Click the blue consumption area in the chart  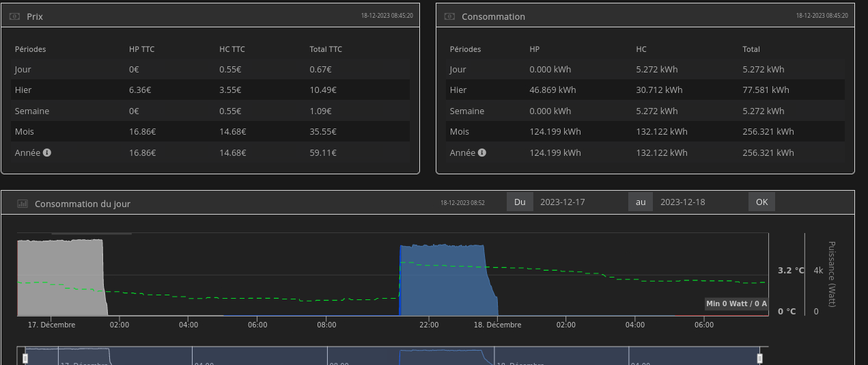pyautogui.click(x=444, y=287)
